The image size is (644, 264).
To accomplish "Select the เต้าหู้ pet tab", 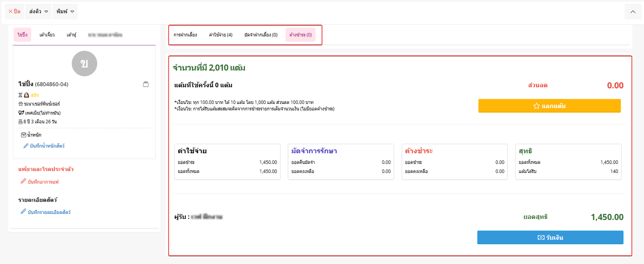I will tap(71, 34).
